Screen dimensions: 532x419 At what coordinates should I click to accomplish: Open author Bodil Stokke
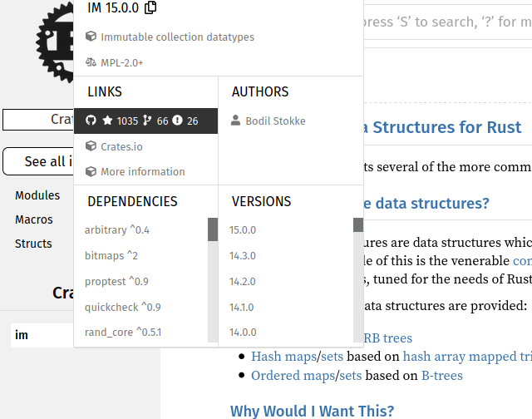point(275,121)
